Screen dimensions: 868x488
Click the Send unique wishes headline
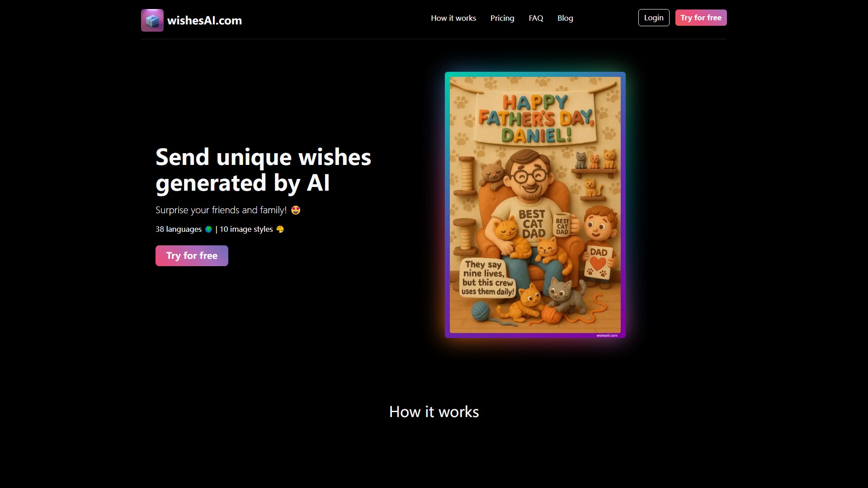tap(263, 170)
